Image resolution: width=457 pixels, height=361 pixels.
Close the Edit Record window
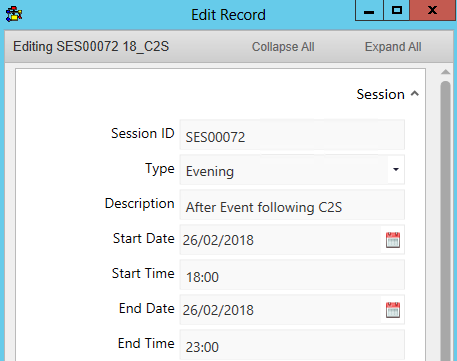click(x=432, y=10)
